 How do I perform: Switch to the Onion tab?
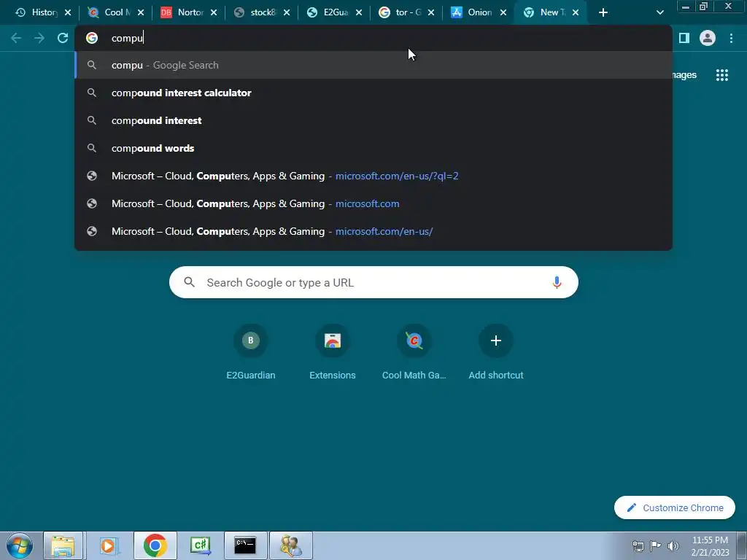point(473,12)
